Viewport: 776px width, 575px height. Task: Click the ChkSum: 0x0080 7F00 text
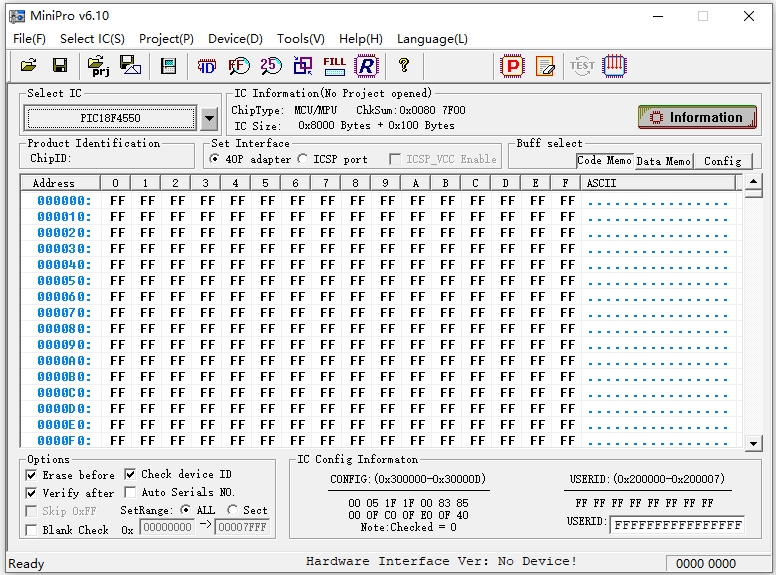coord(411,110)
